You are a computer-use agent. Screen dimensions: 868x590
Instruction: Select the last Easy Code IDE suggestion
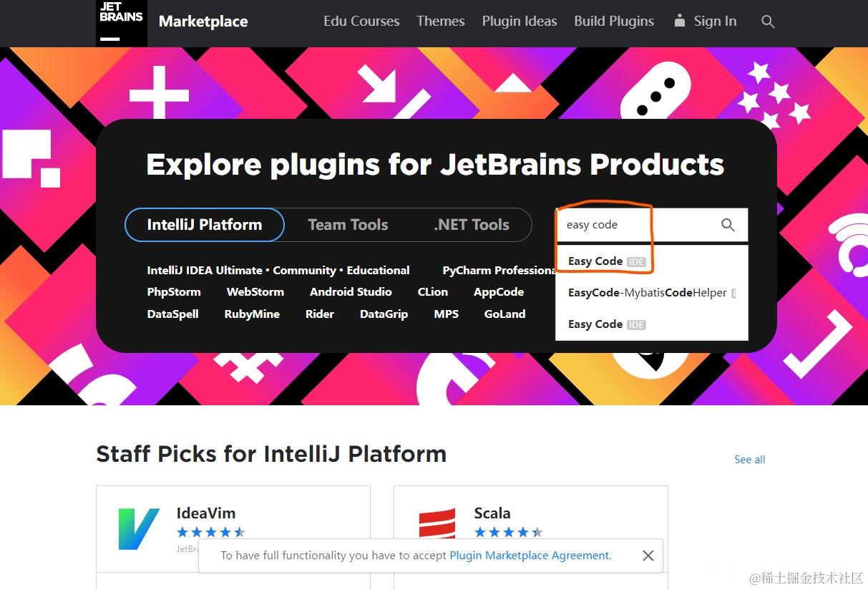click(x=652, y=324)
